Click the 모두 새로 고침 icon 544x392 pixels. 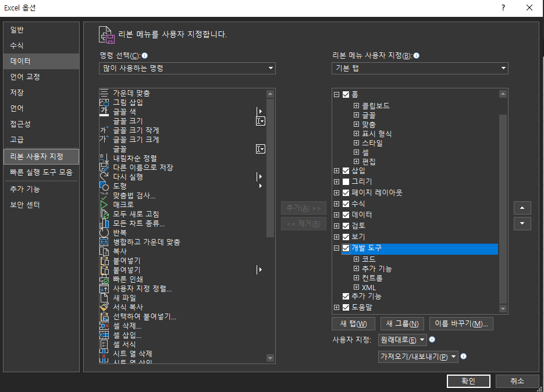(104, 214)
